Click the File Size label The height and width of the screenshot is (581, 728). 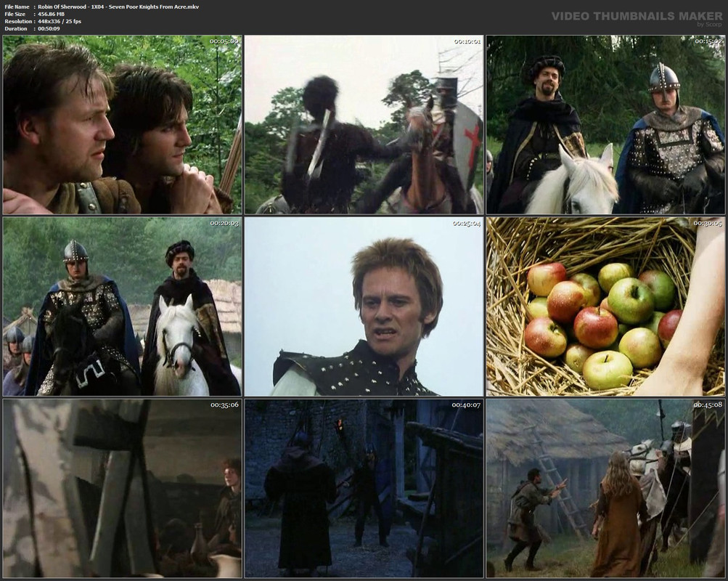point(15,14)
